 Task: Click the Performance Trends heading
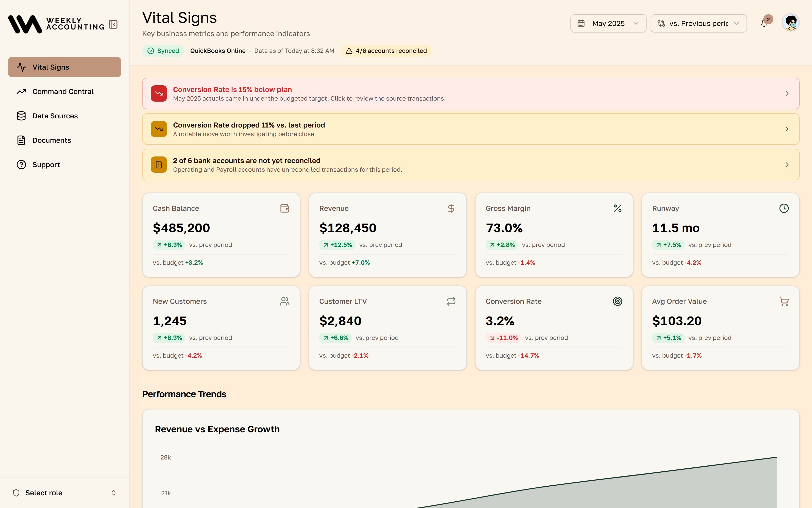(x=184, y=394)
